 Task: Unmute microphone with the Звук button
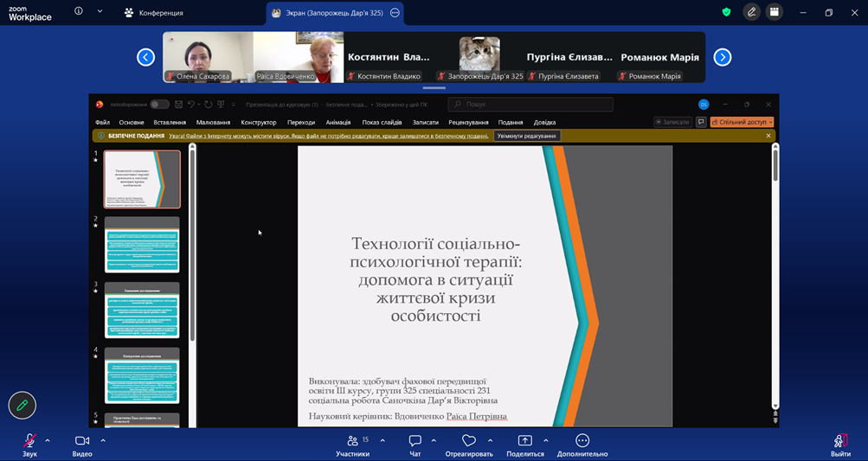(x=29, y=442)
